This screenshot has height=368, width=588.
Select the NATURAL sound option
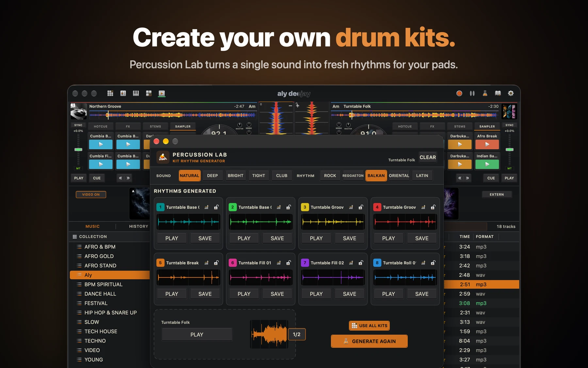189,176
